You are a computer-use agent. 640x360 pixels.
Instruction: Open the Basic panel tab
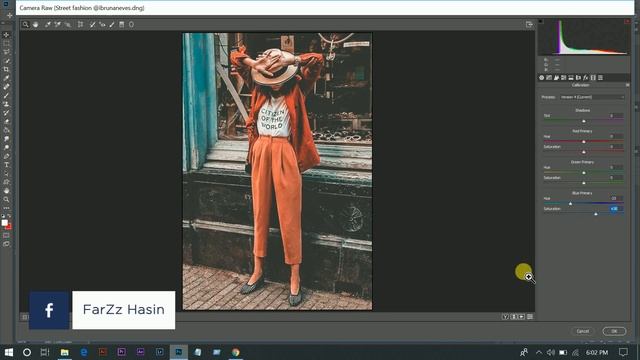(x=542, y=78)
